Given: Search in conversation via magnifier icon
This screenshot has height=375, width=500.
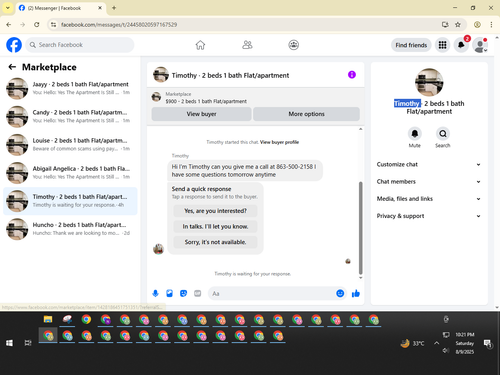Looking at the screenshot, I should [443, 134].
